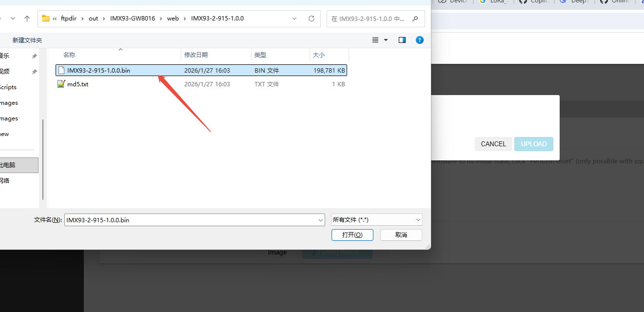Navigate to the IMX93-GW8016 breadcrumb folder
The image size is (644, 312).
129,19
